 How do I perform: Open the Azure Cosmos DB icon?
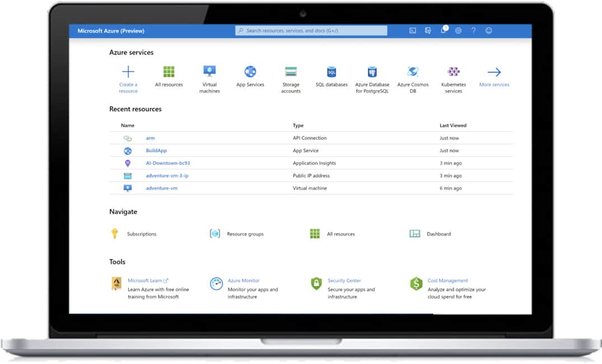[413, 72]
